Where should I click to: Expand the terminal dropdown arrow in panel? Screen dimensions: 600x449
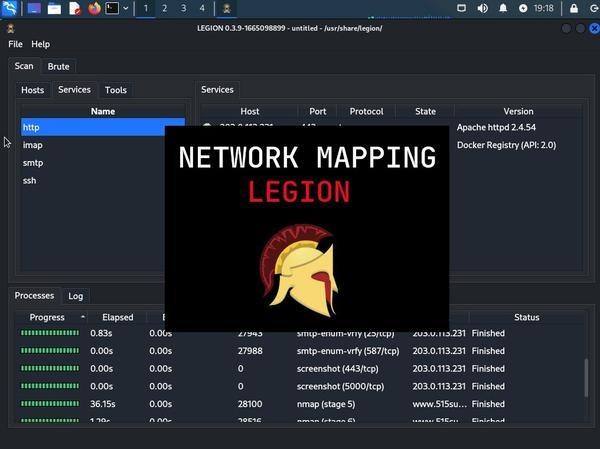point(126,8)
